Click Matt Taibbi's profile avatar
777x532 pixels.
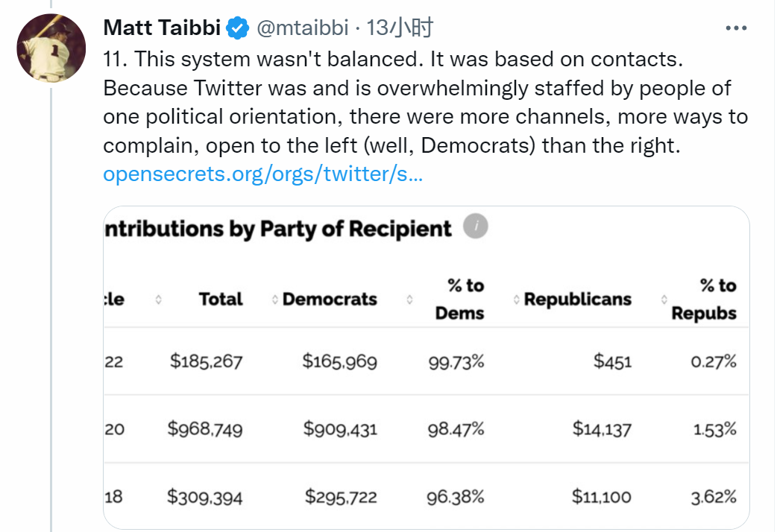[51, 48]
